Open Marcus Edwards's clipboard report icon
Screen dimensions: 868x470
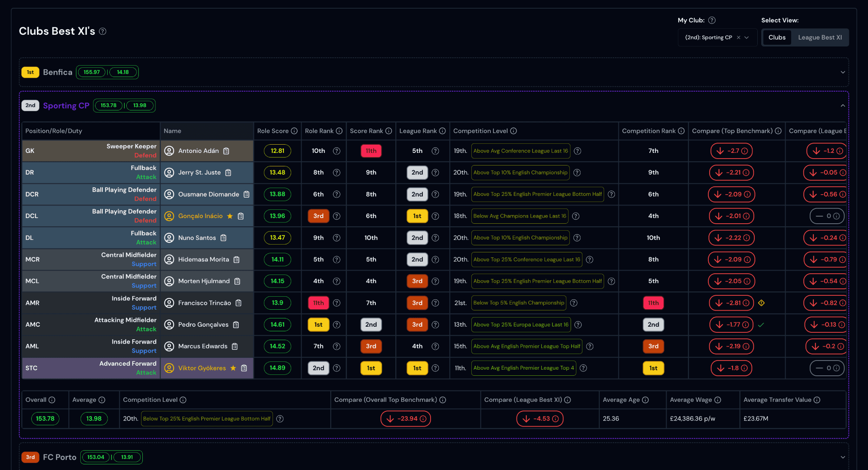(x=235, y=346)
